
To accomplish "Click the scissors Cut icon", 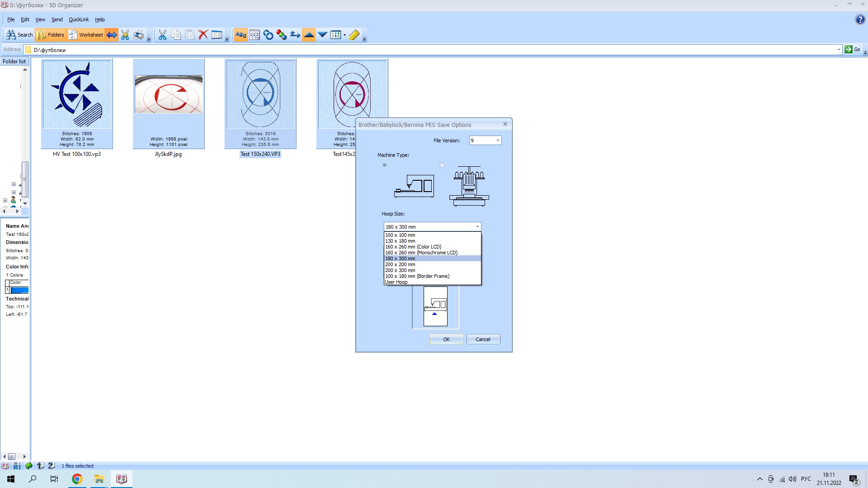I will click(x=162, y=35).
